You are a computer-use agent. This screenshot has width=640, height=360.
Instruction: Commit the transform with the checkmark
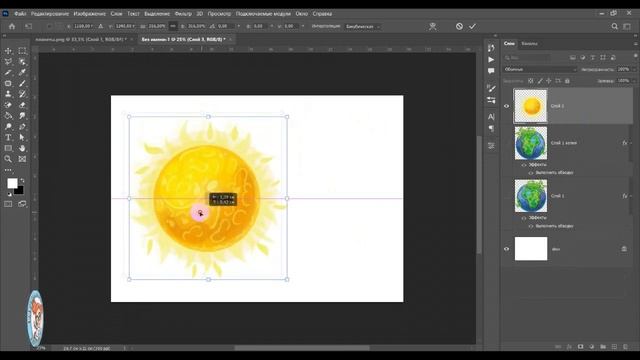[472, 26]
